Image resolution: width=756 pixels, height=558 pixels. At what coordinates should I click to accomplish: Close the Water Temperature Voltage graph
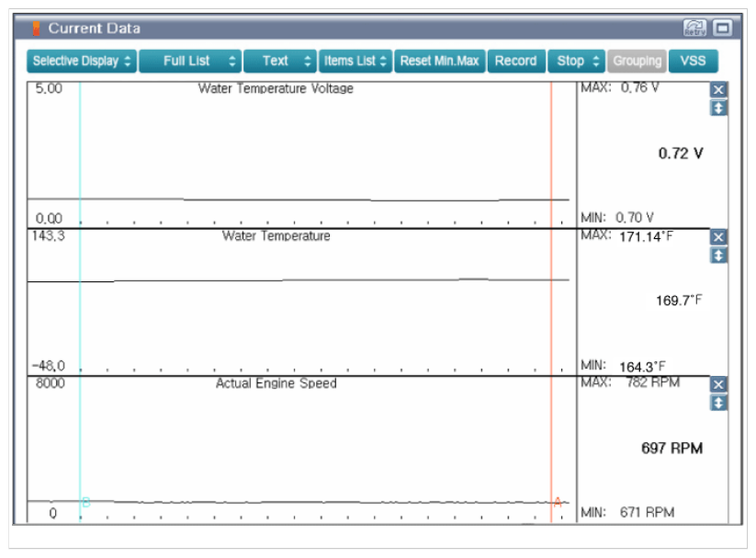click(x=718, y=89)
